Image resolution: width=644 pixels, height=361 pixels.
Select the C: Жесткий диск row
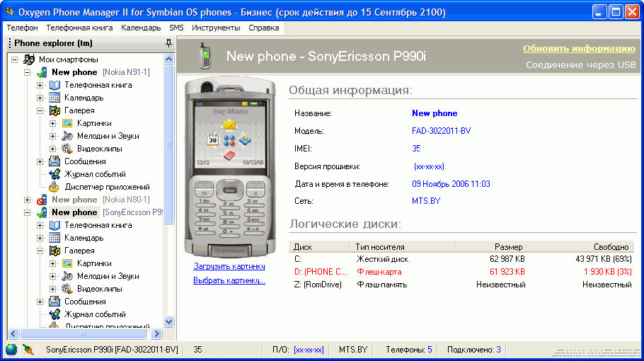462,259
